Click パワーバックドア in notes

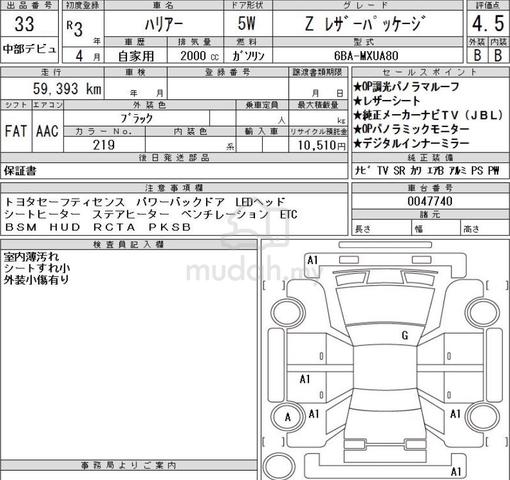(181, 202)
